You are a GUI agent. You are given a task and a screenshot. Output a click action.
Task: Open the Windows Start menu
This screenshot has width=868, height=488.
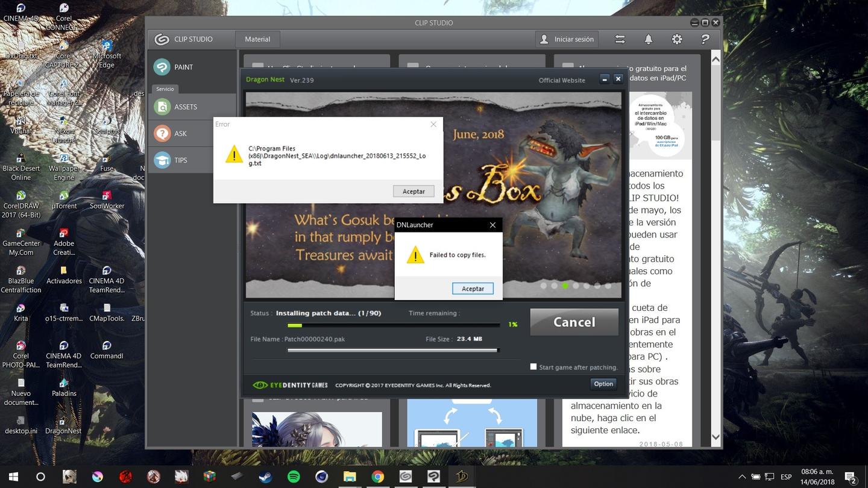(13, 477)
